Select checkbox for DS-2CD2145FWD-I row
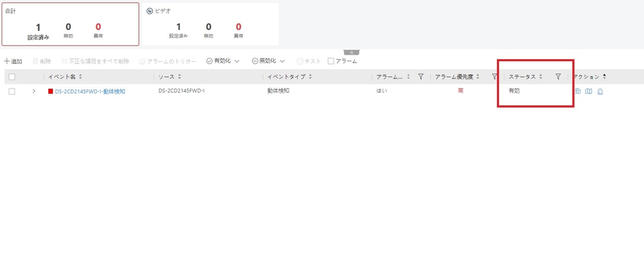 12,91
